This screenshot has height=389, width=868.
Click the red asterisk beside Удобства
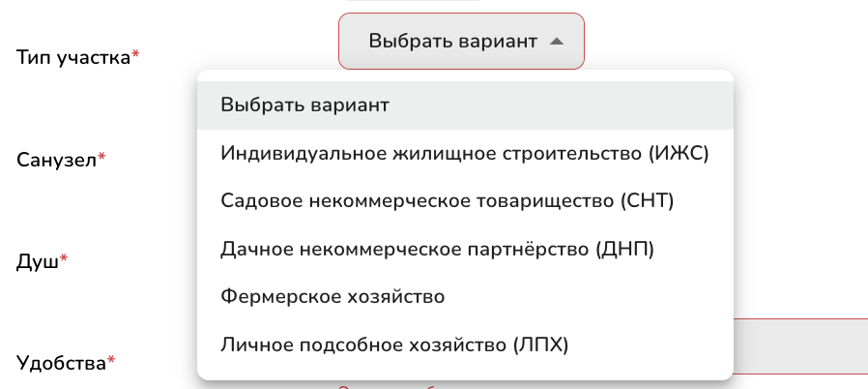click(111, 361)
